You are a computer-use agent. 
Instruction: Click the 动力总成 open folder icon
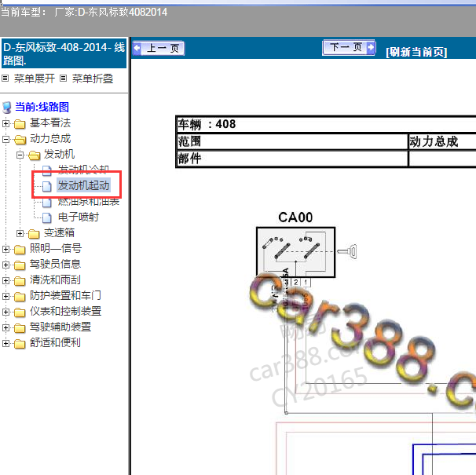20,140
